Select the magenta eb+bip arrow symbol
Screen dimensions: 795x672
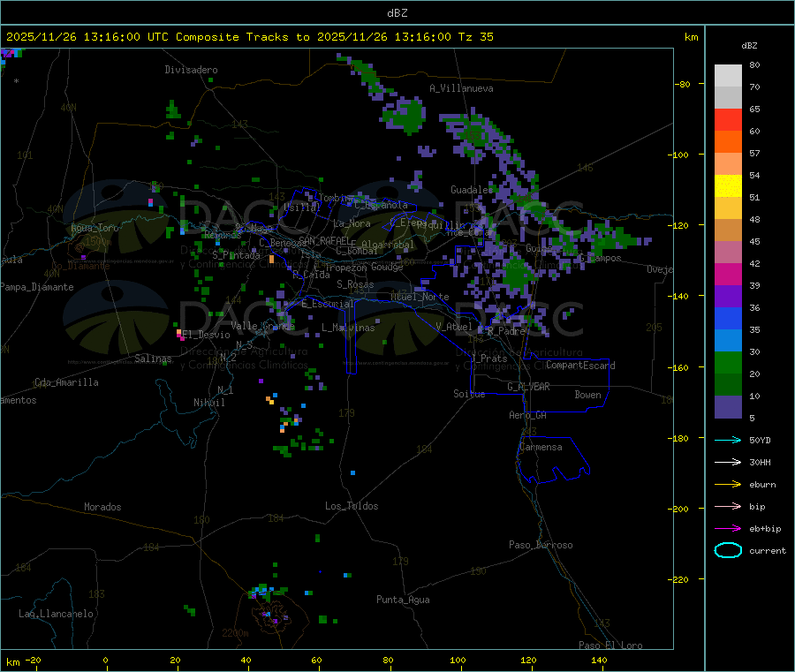coord(728,528)
